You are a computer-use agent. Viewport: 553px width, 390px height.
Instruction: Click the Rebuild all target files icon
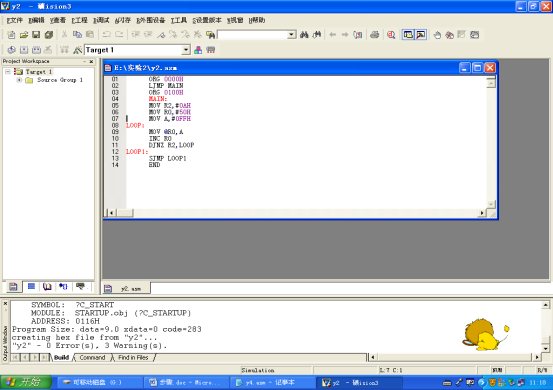(36, 50)
